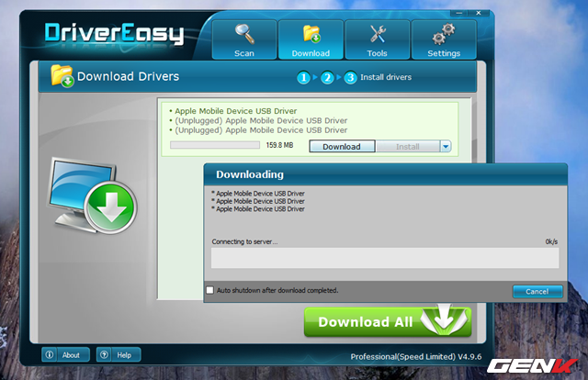This screenshot has width=588, height=380.
Task: Click the grayed Install button
Action: (407, 146)
